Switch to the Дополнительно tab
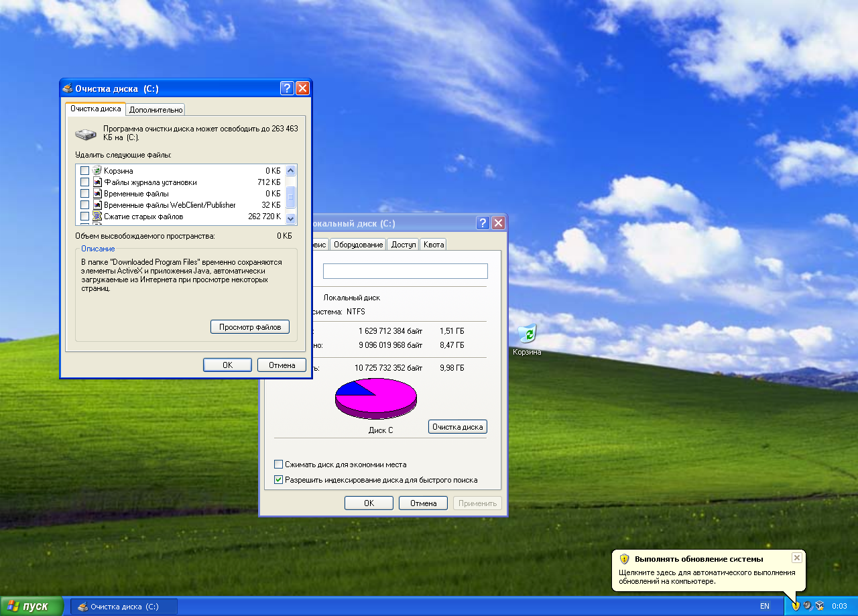 pyautogui.click(x=156, y=110)
